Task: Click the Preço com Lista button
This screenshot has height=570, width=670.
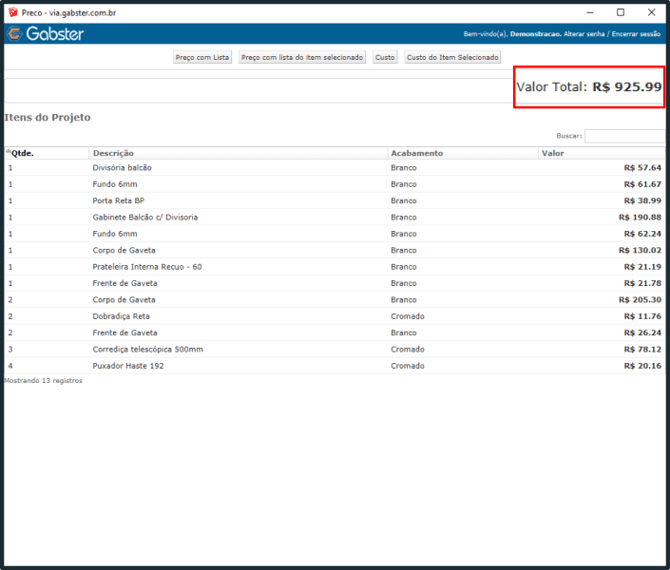Action: (x=203, y=58)
